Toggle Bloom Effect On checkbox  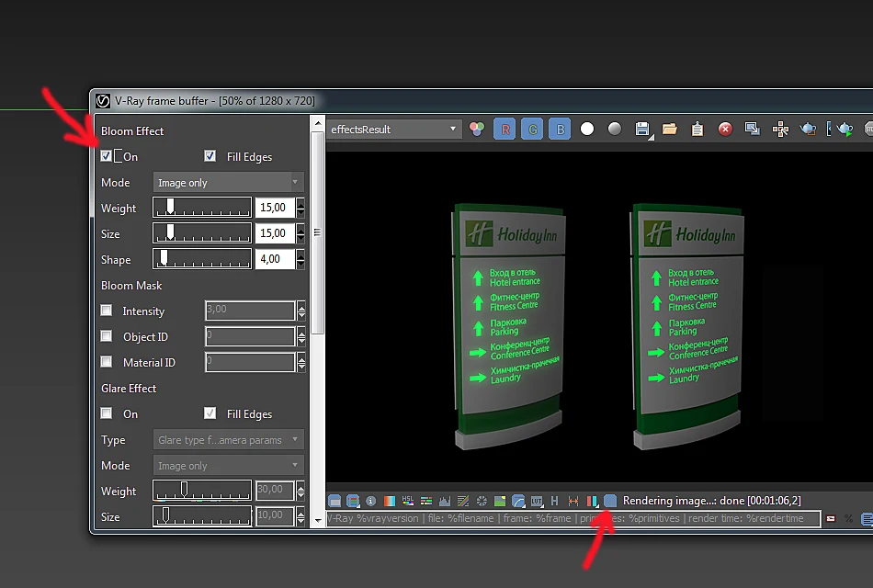[x=106, y=156]
